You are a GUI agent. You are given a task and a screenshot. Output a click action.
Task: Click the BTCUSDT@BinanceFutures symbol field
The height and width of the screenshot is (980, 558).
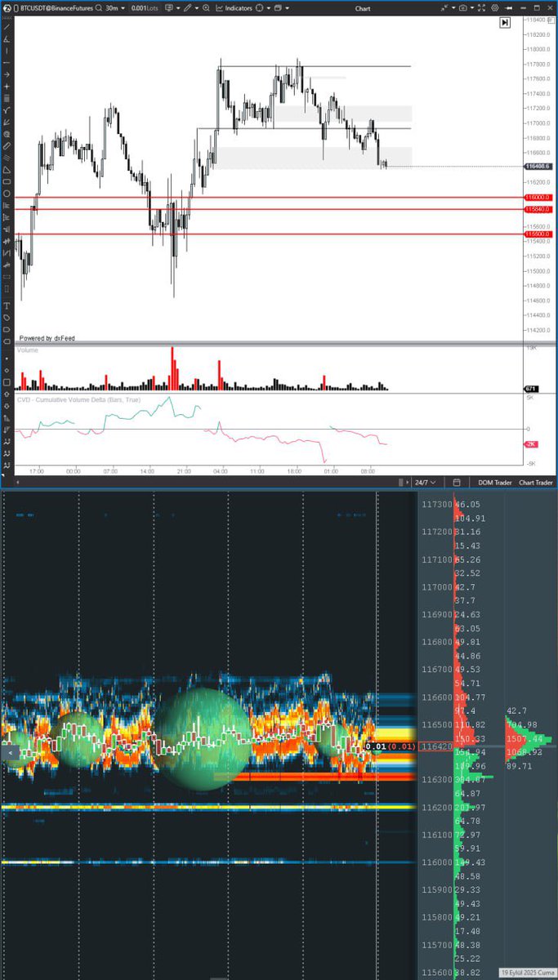click(55, 7)
